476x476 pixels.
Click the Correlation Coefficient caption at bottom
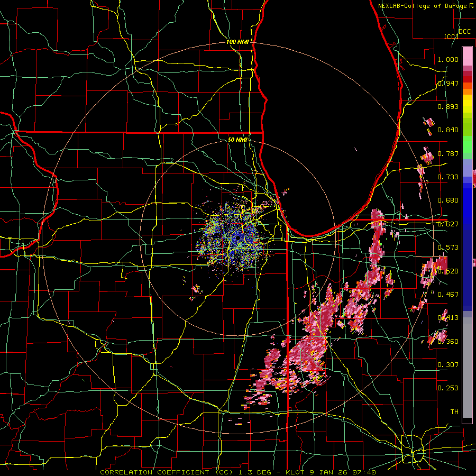(x=238, y=472)
